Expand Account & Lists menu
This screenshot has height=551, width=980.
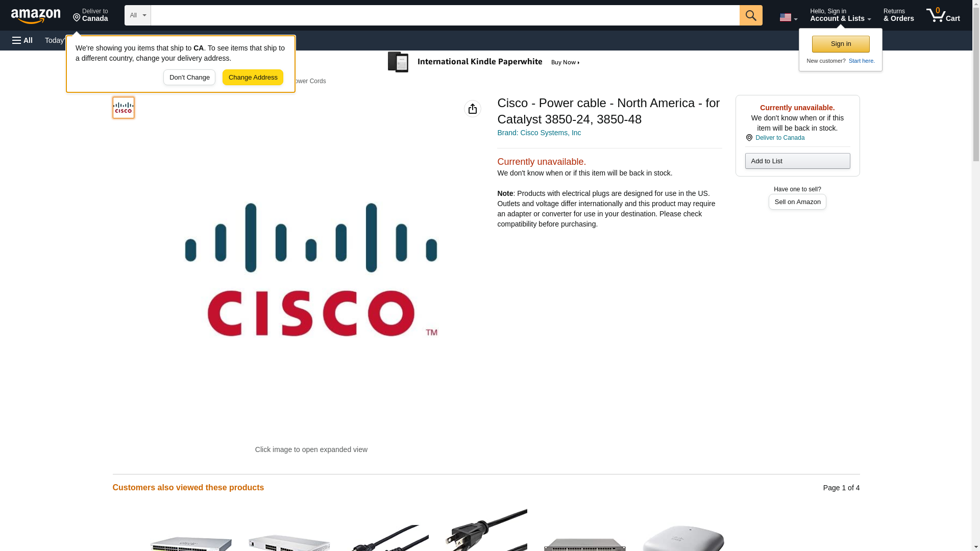840,15
